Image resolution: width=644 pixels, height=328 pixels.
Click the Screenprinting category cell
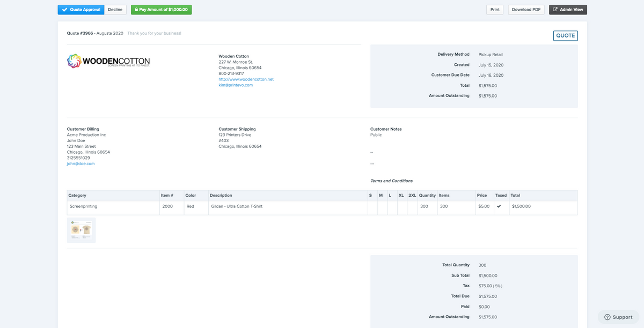83,206
